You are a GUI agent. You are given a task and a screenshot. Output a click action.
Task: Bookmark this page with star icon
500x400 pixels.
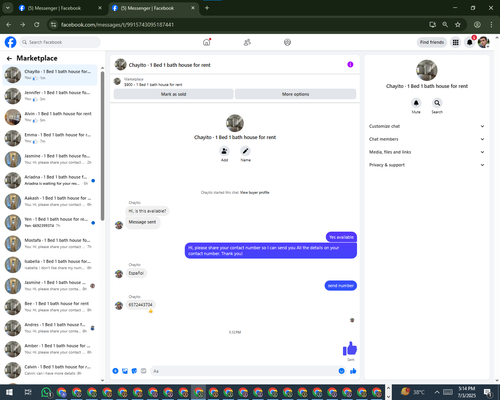tap(458, 25)
